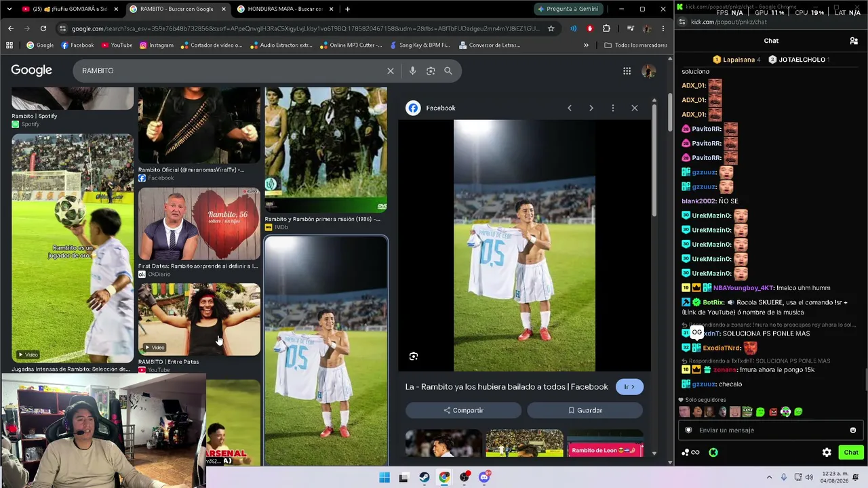Submit the search with the magnifier icon
The height and width of the screenshot is (488, 868).
click(448, 70)
